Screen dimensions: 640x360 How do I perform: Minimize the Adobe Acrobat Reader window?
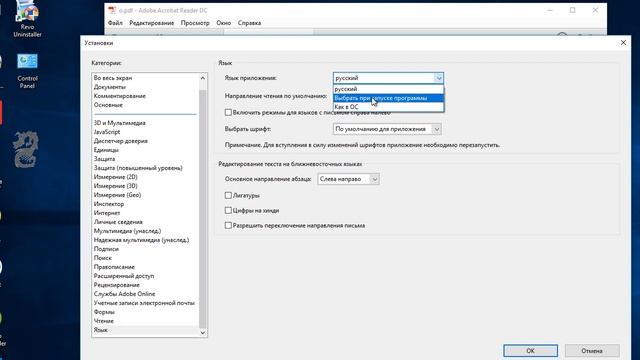(x=549, y=10)
